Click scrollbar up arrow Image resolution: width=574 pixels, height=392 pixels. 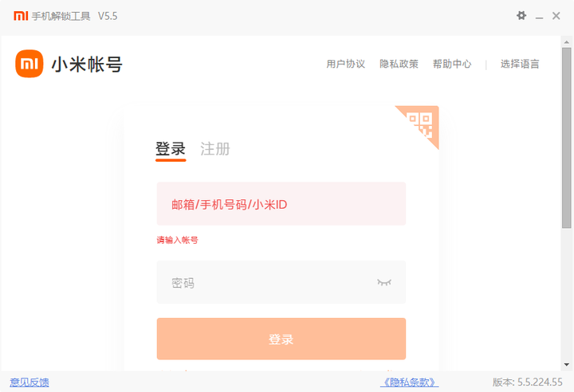[567, 42]
